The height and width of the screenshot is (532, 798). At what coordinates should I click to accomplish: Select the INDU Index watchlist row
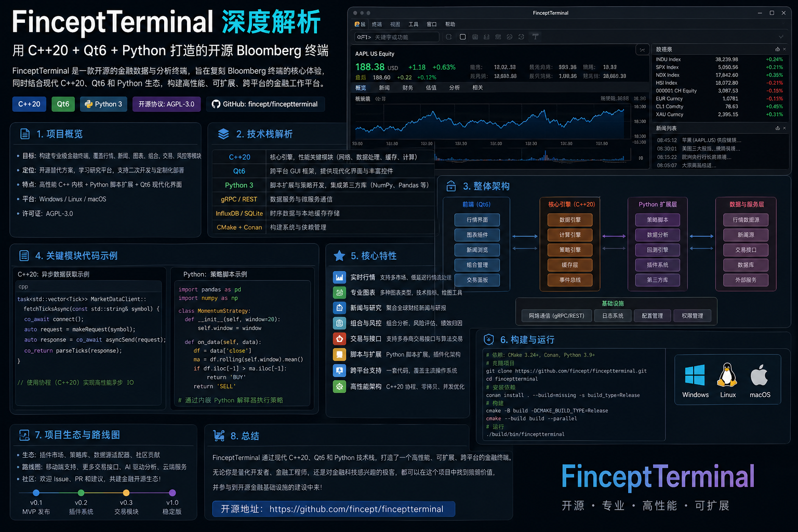tap(720, 59)
